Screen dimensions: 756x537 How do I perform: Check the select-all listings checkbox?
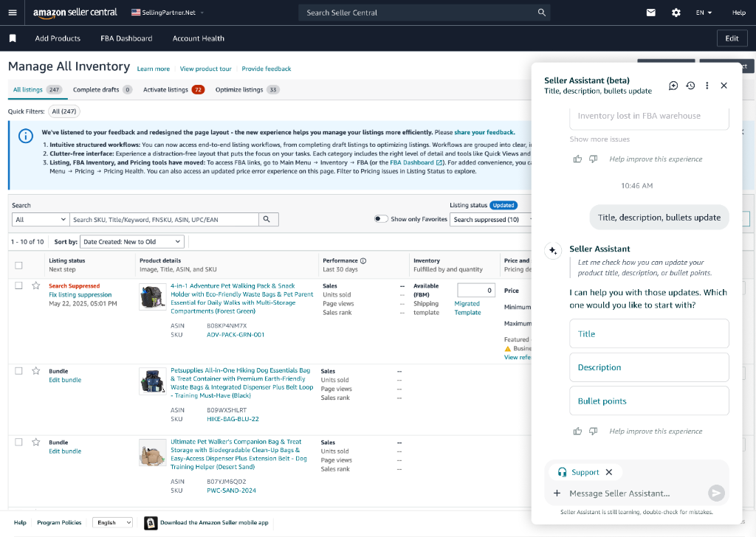coord(19,265)
